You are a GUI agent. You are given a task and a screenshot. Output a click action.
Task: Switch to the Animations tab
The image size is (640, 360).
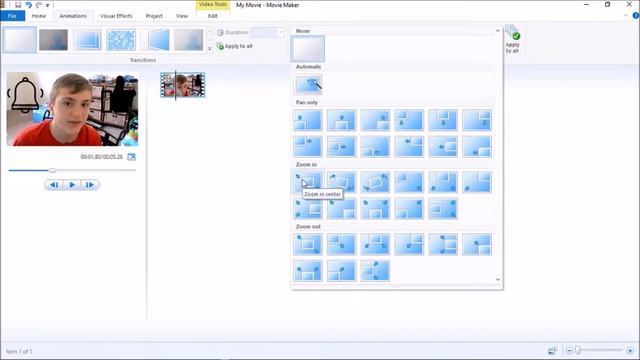[73, 16]
